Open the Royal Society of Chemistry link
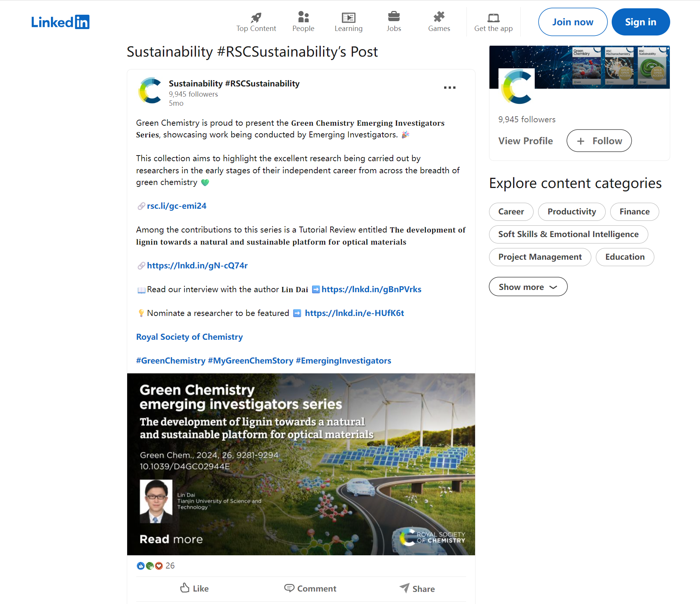The image size is (700, 604). coord(189,337)
